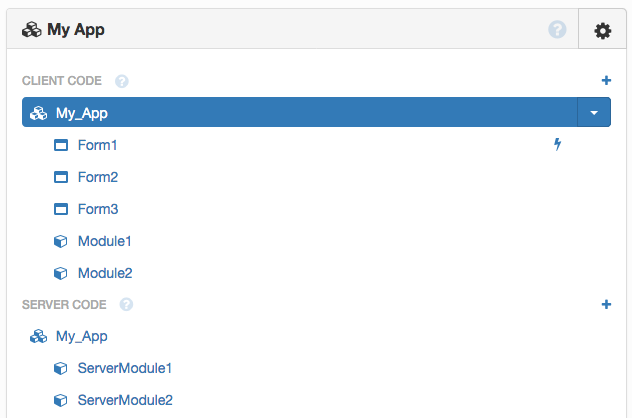632x418 pixels.
Task: Click the ServerModule2 cube icon
Action: (x=61, y=400)
